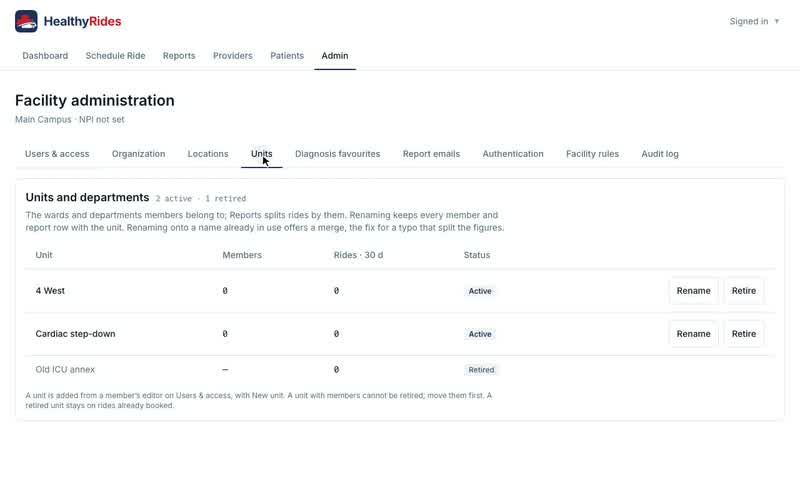Open the Report emails tab
Image resolution: width=800 pixels, height=500 pixels.
(431, 154)
